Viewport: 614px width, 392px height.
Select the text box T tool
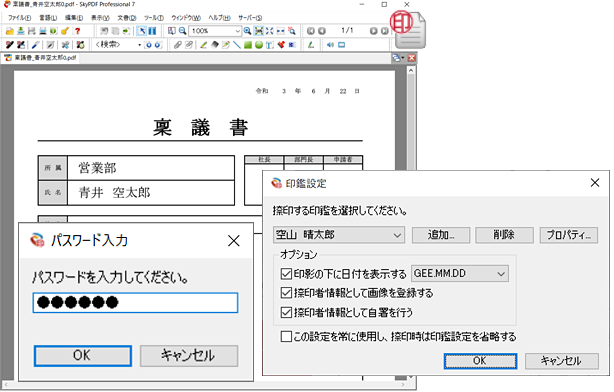click(269, 45)
